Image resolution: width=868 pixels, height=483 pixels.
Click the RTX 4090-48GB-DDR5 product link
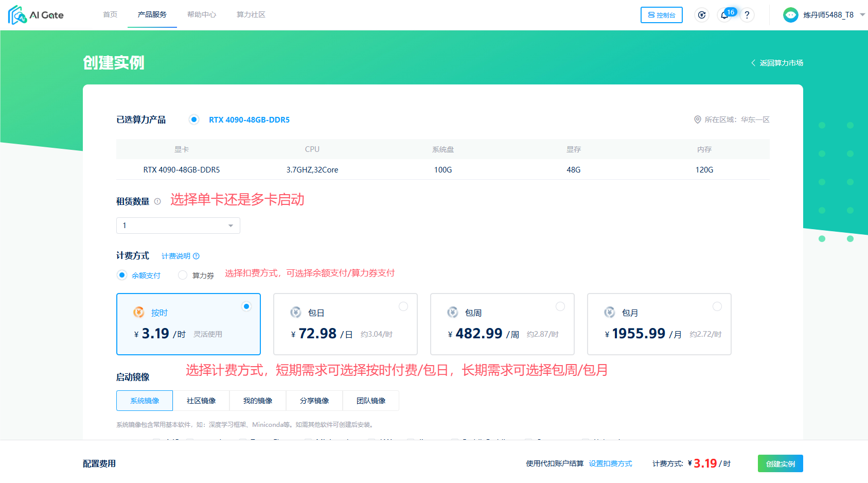(249, 119)
